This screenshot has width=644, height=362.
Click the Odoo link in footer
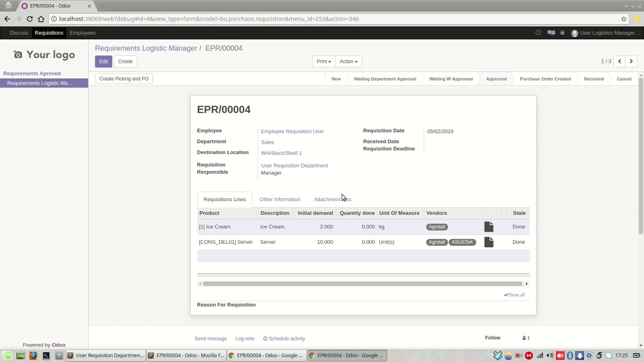(58, 345)
